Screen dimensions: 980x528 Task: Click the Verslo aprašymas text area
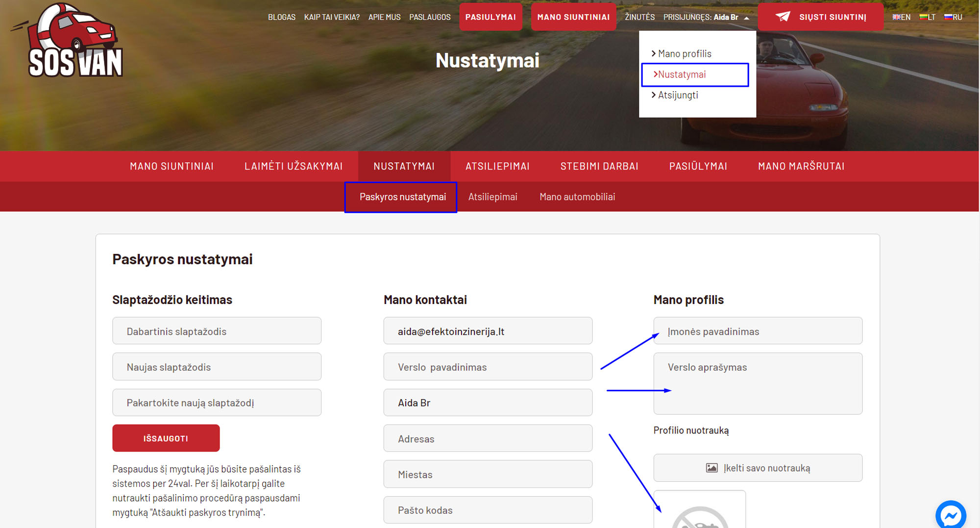coord(758,383)
